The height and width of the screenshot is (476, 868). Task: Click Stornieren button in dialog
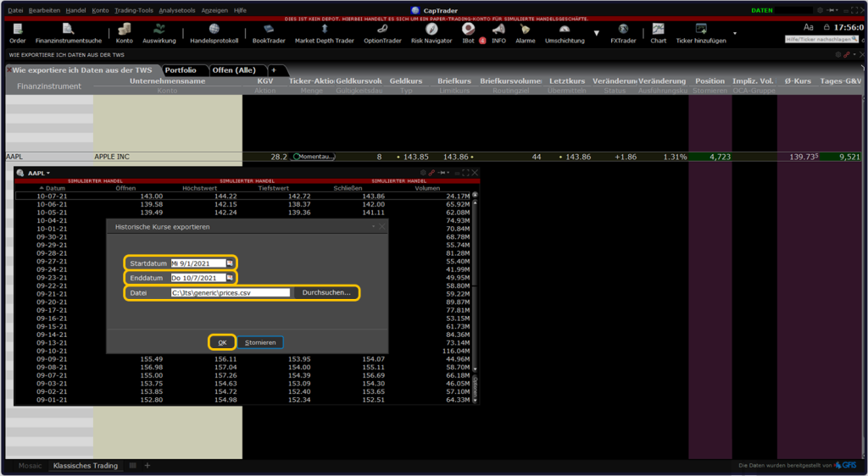260,342
